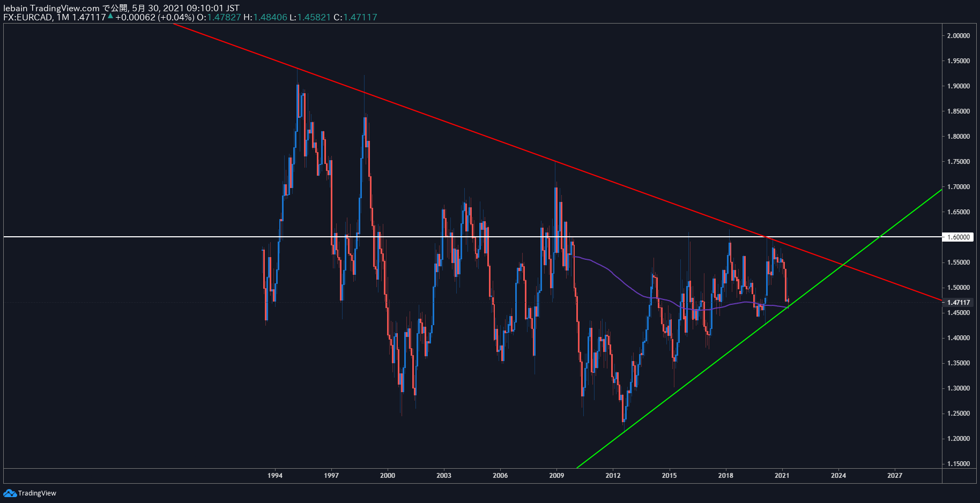980x503 pixels.
Task: Click the TradingView cloud logo icon
Action: click(10, 493)
